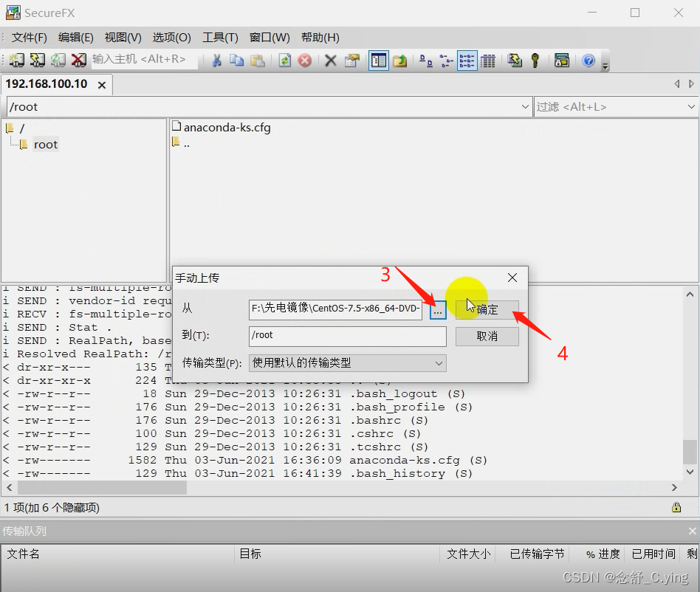Open the 编辑(E) menu
The width and height of the screenshot is (700, 592).
pyautogui.click(x=75, y=38)
